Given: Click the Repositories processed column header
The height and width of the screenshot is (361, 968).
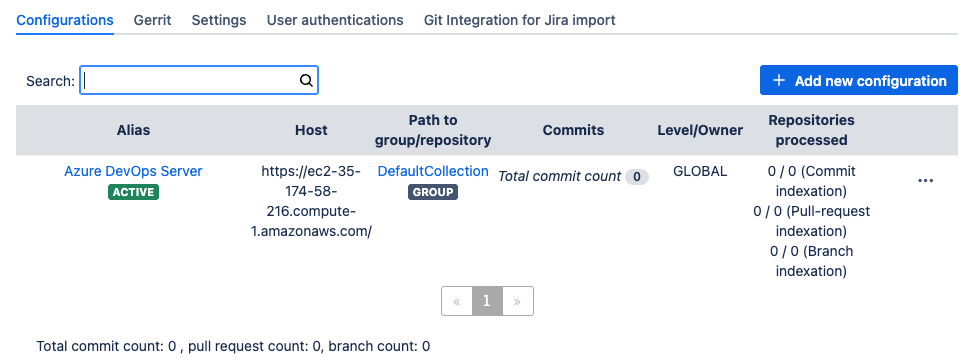Looking at the screenshot, I should click(811, 130).
